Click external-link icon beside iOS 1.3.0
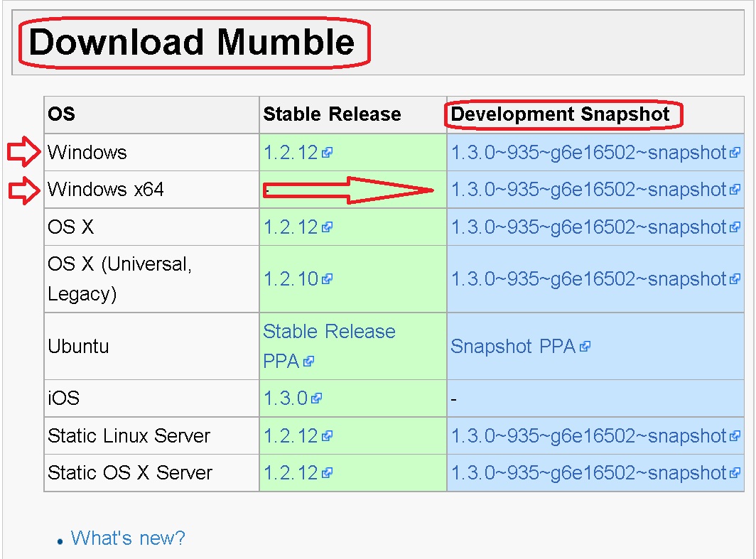This screenshot has height=559, width=756. [316, 398]
